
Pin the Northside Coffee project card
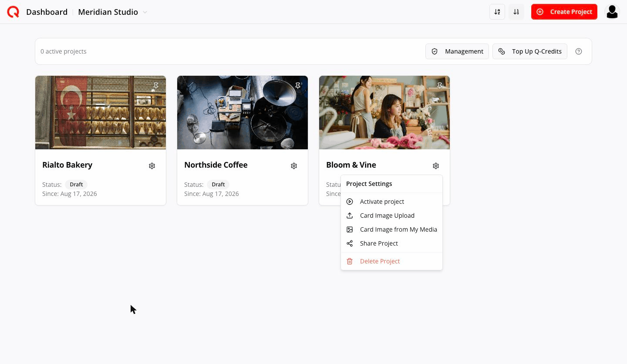[x=298, y=86]
